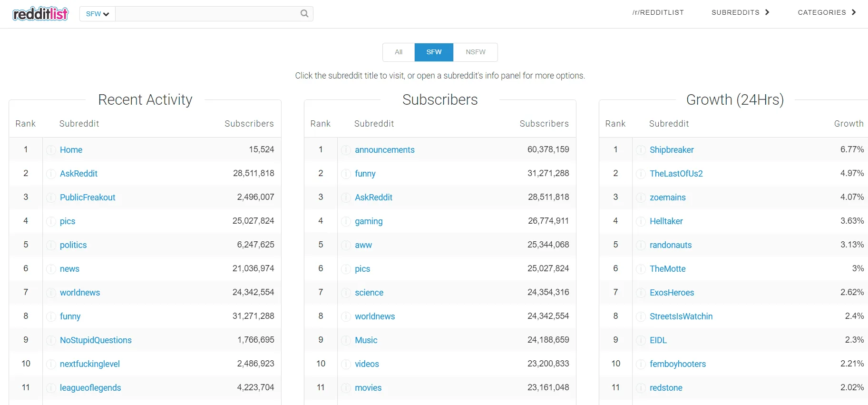Open info icon beside TheLastOfUs2
The height and width of the screenshot is (405, 868).
[641, 174]
